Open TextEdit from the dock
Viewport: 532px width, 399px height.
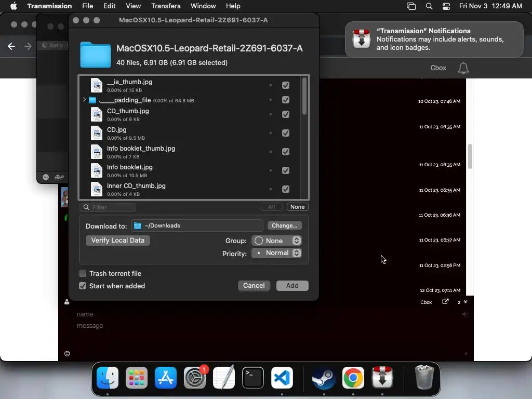[224, 378]
